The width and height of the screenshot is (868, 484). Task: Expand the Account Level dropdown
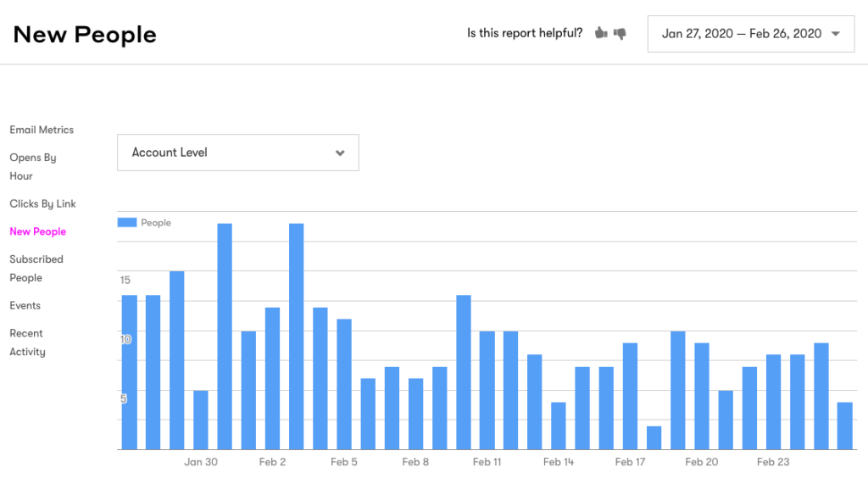237,153
